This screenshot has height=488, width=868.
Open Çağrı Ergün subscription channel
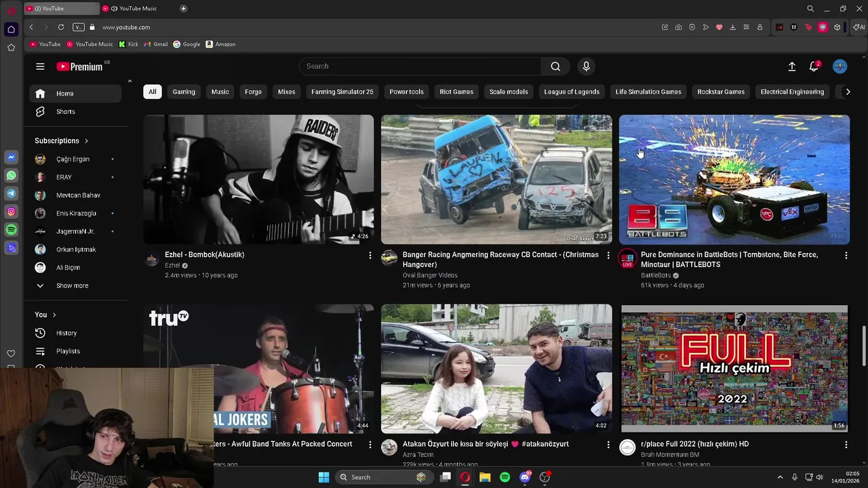(75, 159)
